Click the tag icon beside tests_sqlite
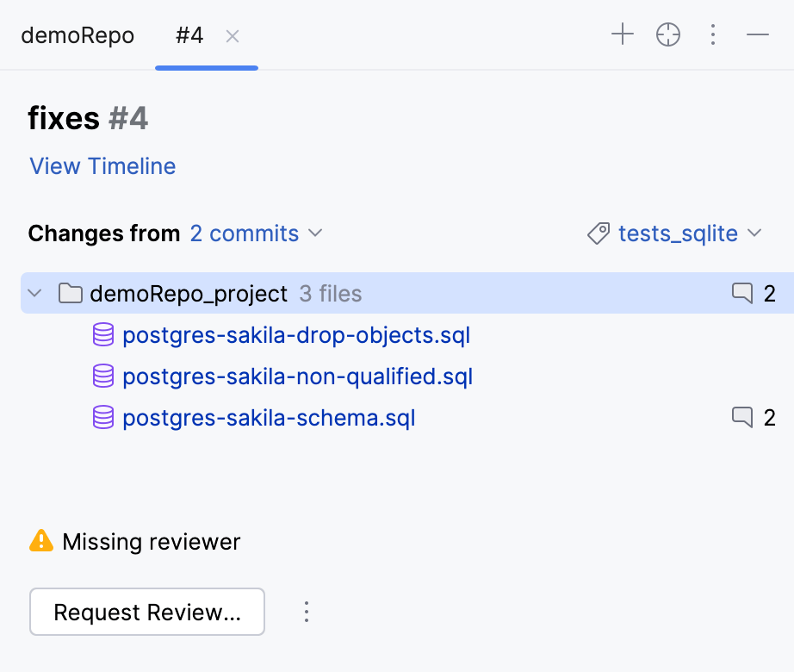The image size is (794, 672). (597, 233)
